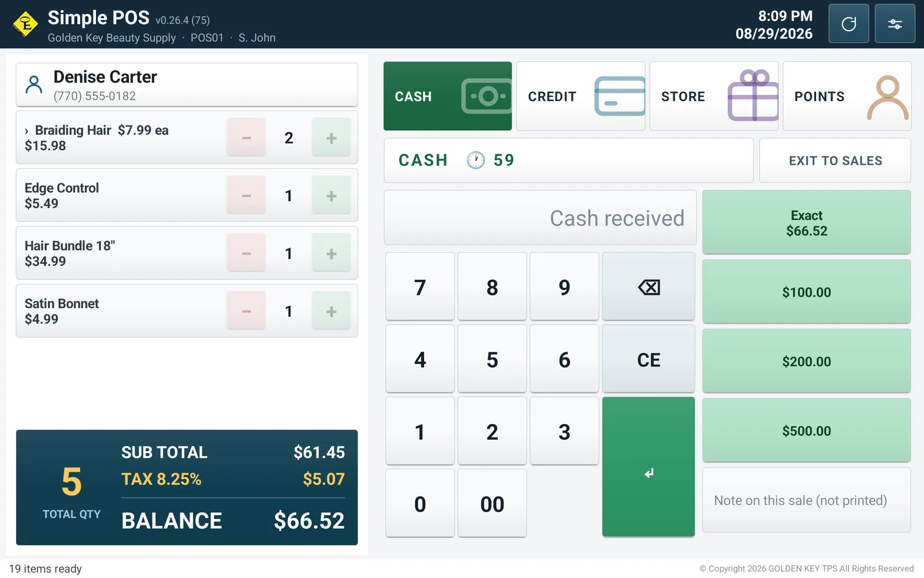
Task: Click the copyright GOLDEN KEY TPS footer
Action: [807, 569]
